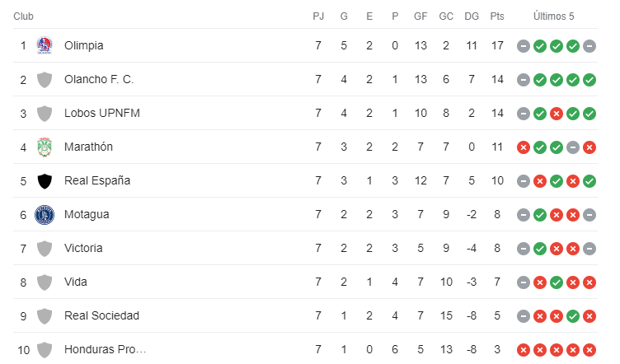Image resolution: width=620 pixels, height=364 pixels.
Task: Click the Últimos 5 column header
Action: (x=553, y=16)
